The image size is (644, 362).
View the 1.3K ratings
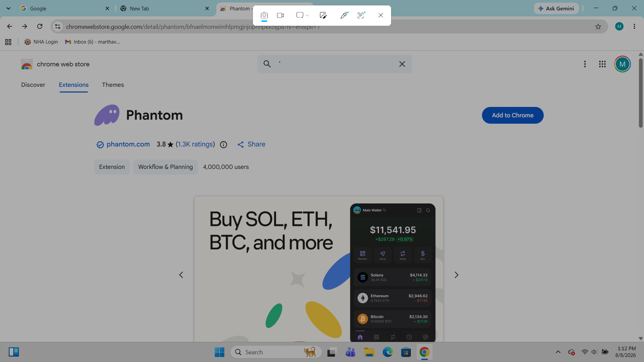195,144
